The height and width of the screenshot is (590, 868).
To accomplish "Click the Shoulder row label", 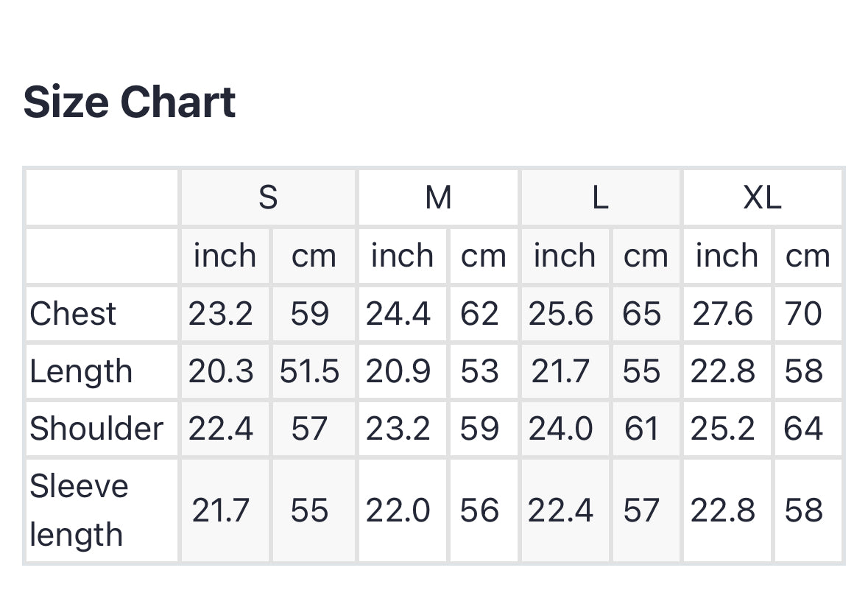I will pos(96,429).
